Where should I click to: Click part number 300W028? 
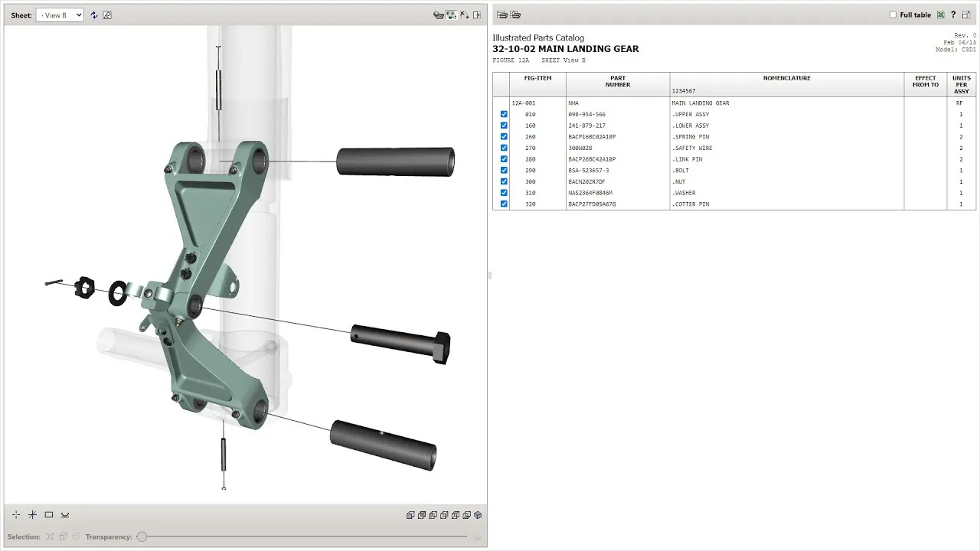click(x=580, y=148)
